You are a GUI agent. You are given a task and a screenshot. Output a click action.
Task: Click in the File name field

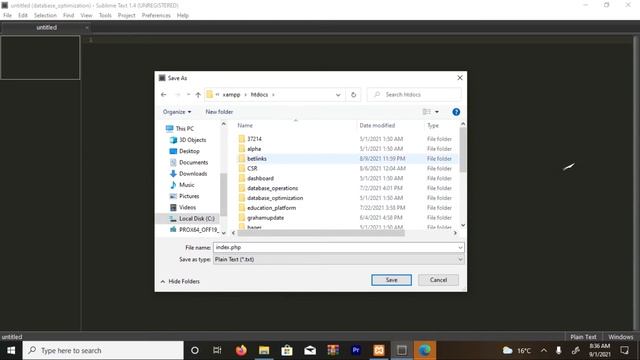tap(335, 248)
